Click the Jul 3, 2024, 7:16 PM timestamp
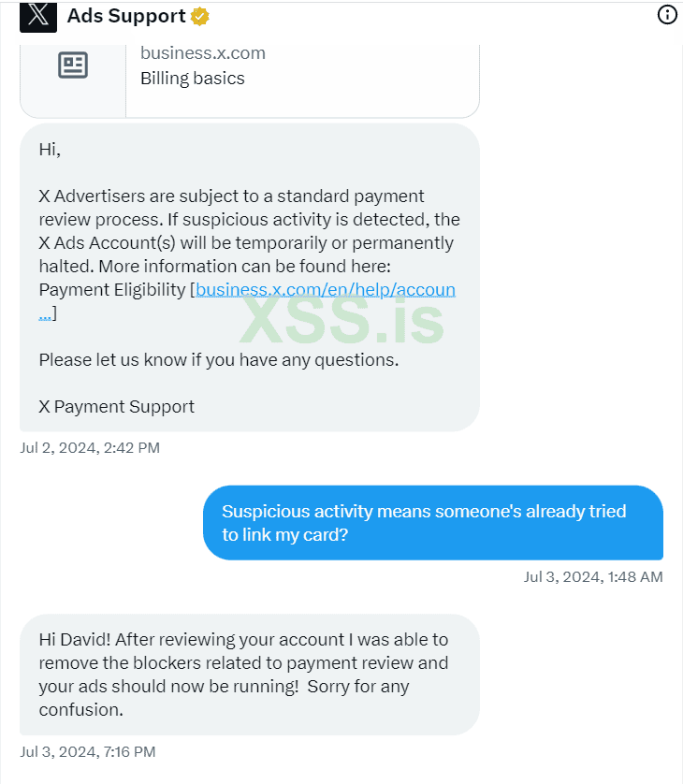 tap(88, 752)
